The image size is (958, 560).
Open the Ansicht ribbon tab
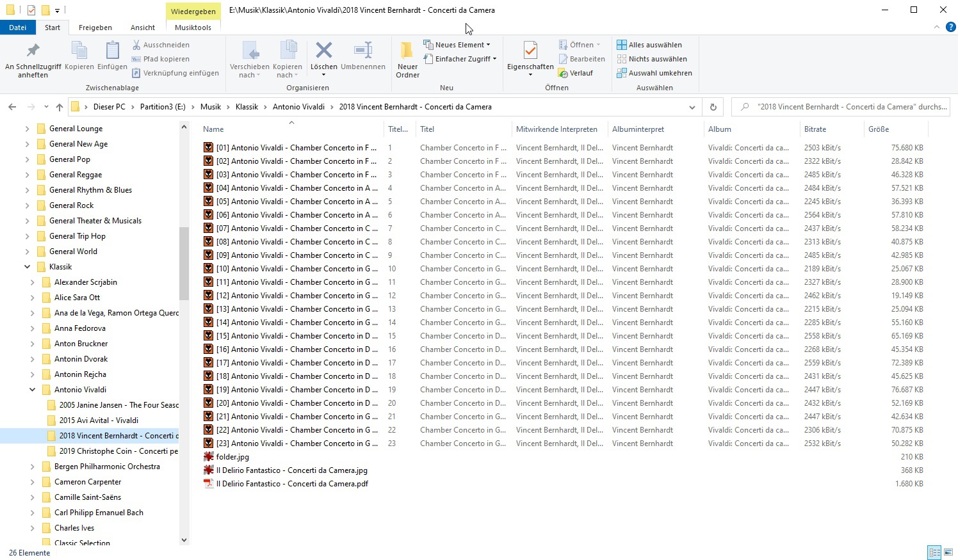pos(142,28)
